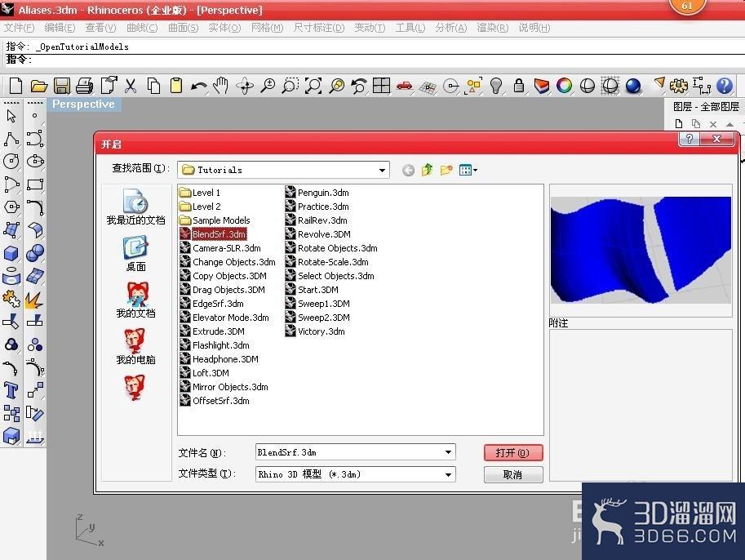Image resolution: width=745 pixels, height=560 pixels.
Task: Select the circle tool in left sidebar
Action: [x=11, y=162]
